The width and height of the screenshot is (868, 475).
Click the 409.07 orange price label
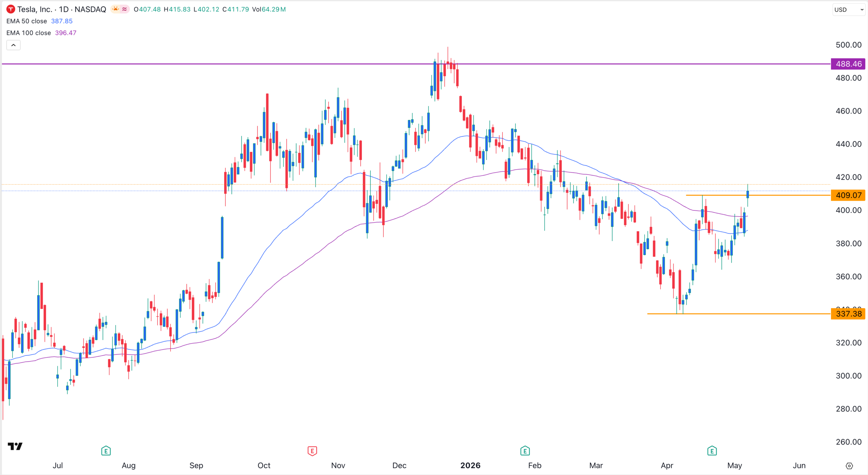(x=848, y=195)
